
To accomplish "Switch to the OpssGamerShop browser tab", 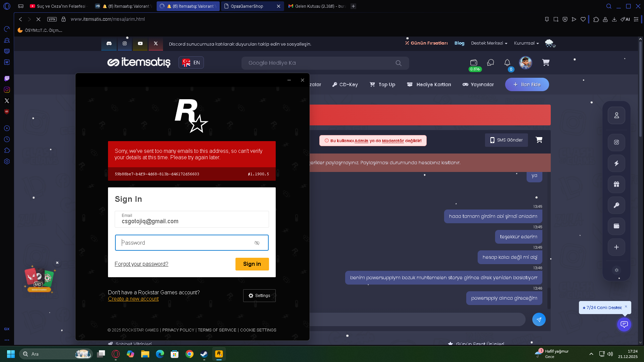I will 253,6.
